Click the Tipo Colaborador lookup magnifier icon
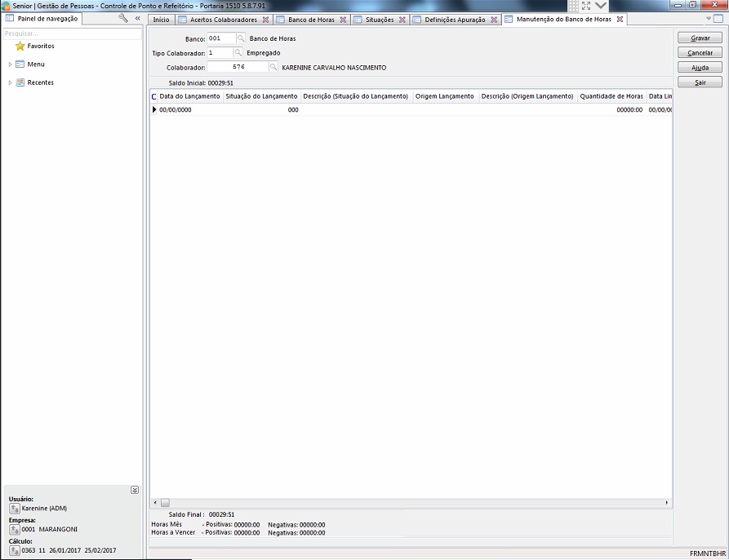This screenshot has width=729, height=560. (x=238, y=53)
